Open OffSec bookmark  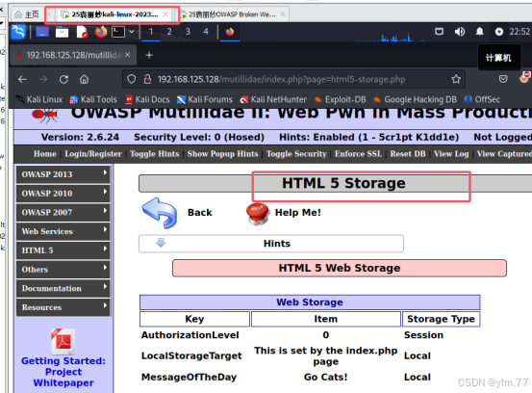(x=482, y=99)
